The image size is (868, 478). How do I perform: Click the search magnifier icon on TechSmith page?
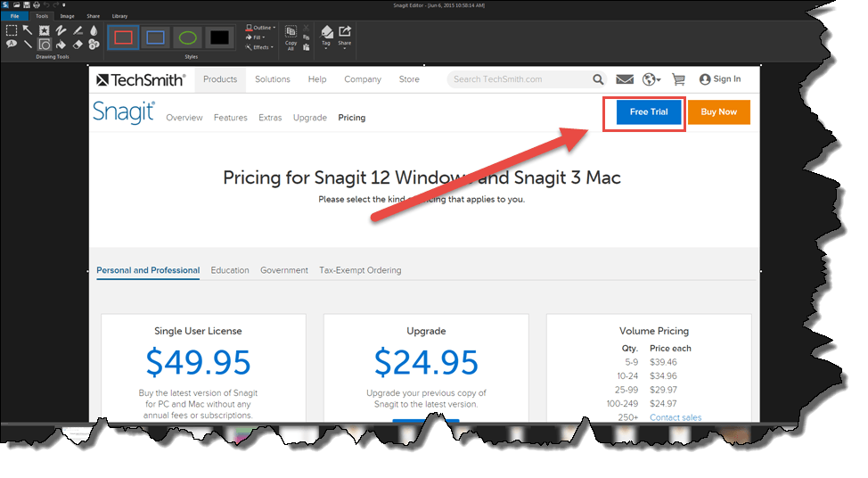[598, 79]
